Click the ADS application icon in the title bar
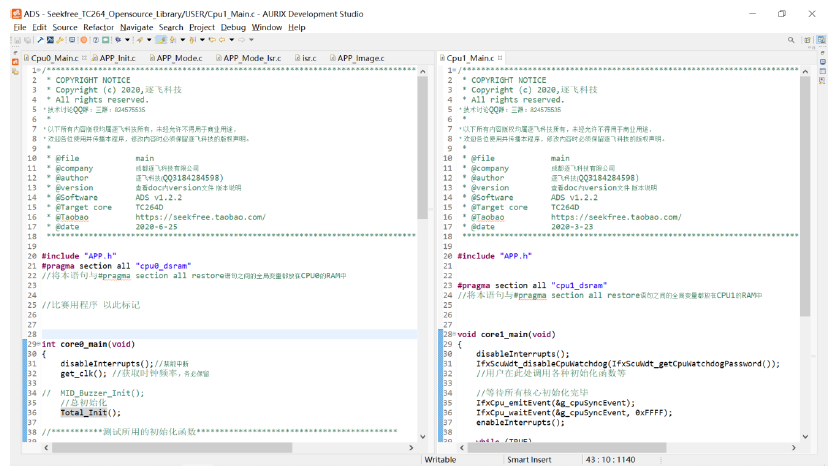The width and height of the screenshot is (832, 468). tap(16, 14)
